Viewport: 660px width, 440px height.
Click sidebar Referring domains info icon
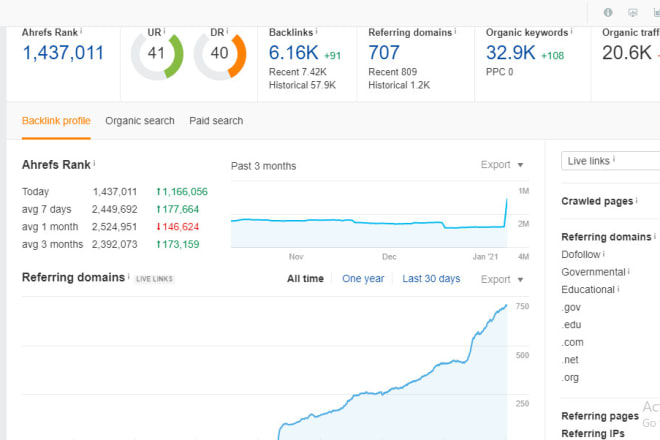click(x=655, y=236)
